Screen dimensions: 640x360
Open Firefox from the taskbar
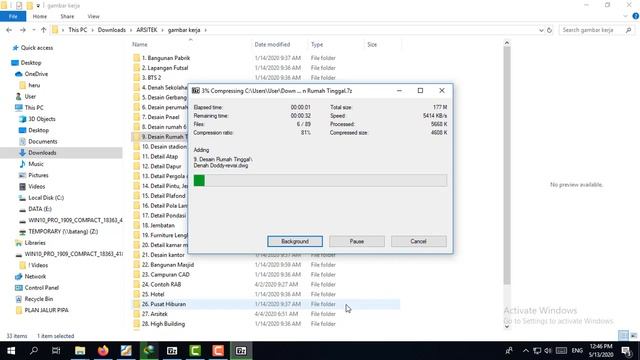tap(103, 351)
